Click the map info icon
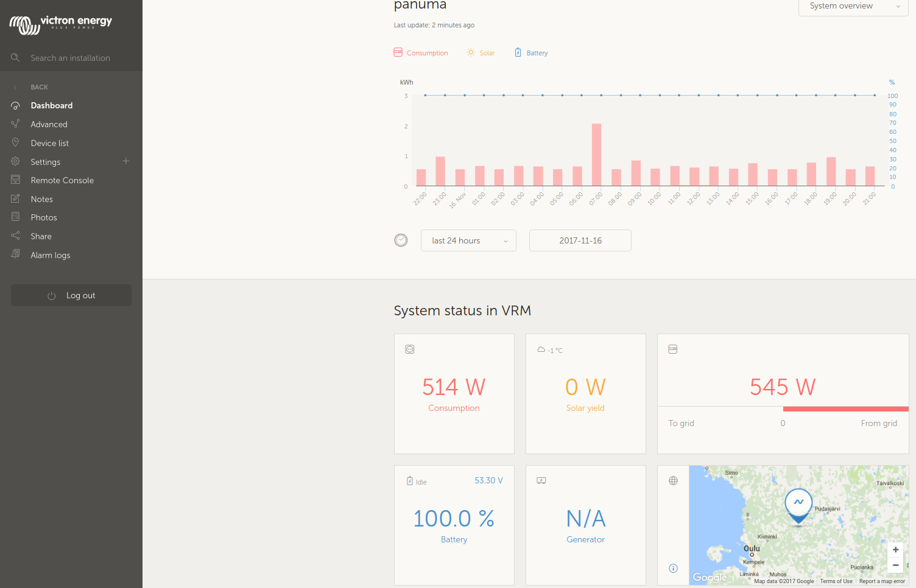This screenshot has height=588, width=916. 673,569
